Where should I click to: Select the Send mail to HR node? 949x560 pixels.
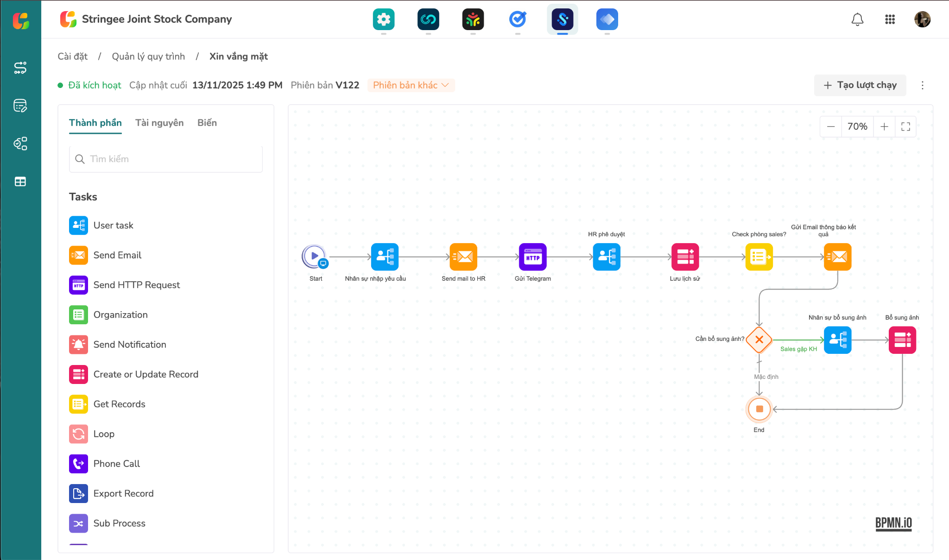coord(463,257)
